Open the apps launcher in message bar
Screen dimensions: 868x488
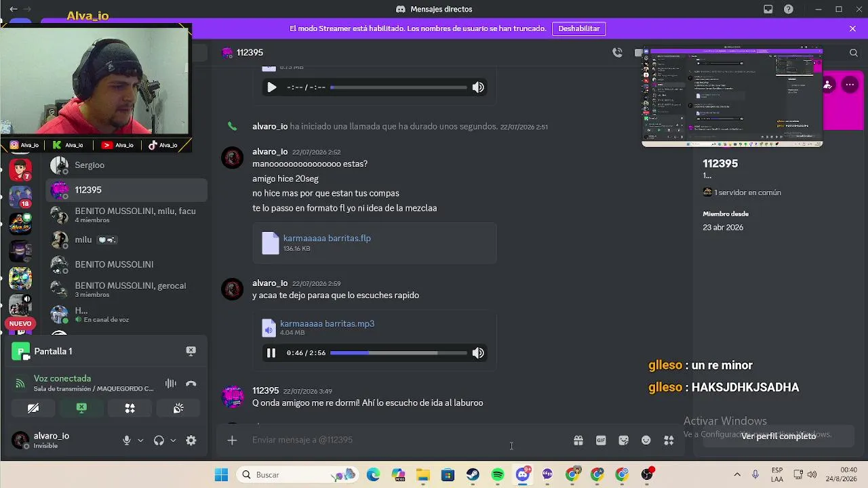669,441
